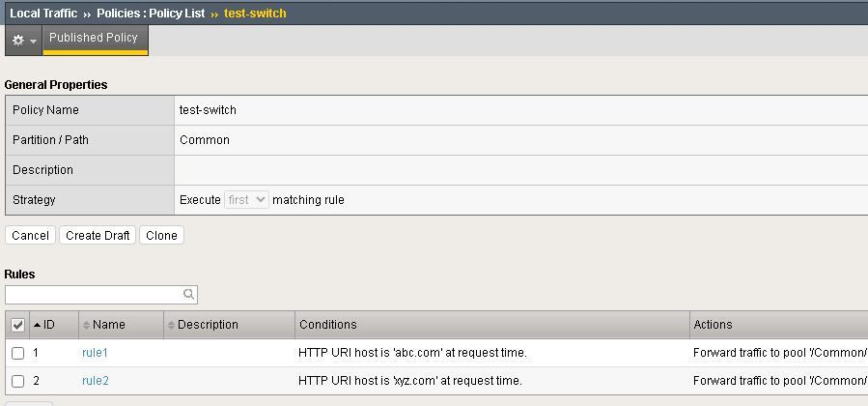Select the Published Policy tab
Viewport: 868px width, 406px height.
(94, 39)
